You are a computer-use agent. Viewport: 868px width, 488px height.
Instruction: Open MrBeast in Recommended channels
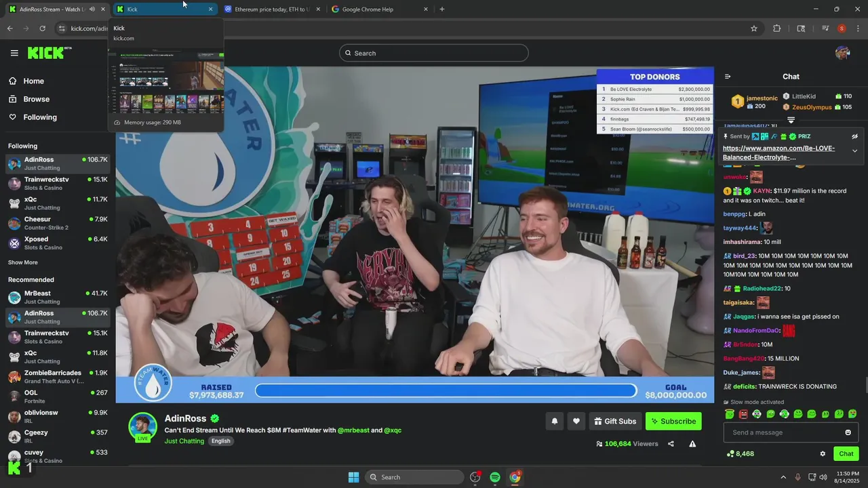point(58,297)
